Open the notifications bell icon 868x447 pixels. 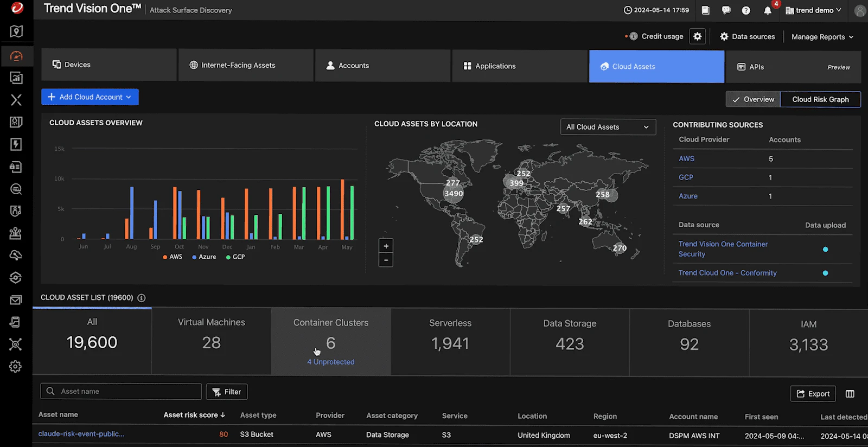pyautogui.click(x=767, y=10)
